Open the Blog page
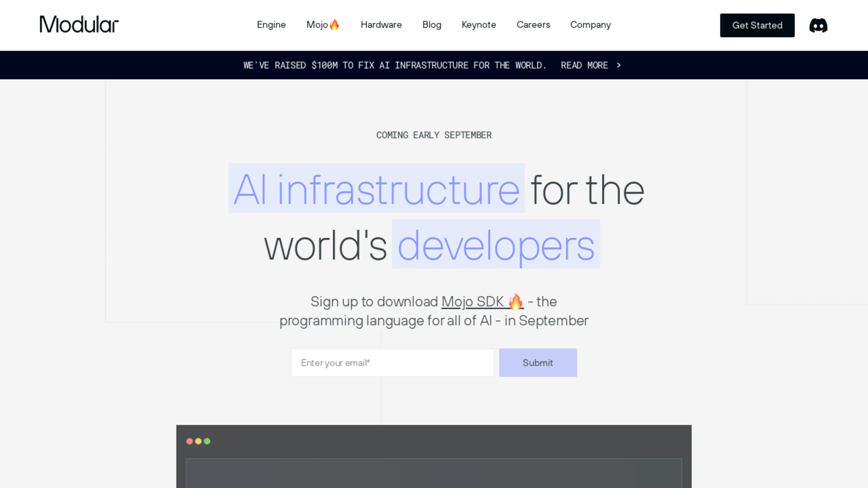The image size is (868, 488). point(432,25)
